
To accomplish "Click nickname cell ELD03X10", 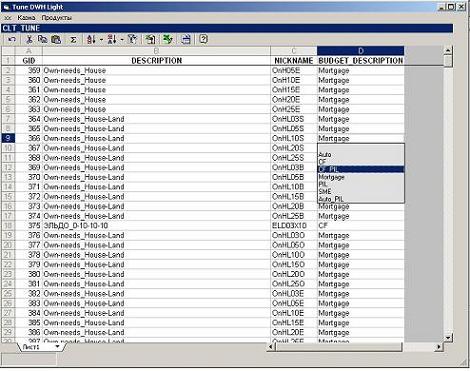I will (294, 226).
